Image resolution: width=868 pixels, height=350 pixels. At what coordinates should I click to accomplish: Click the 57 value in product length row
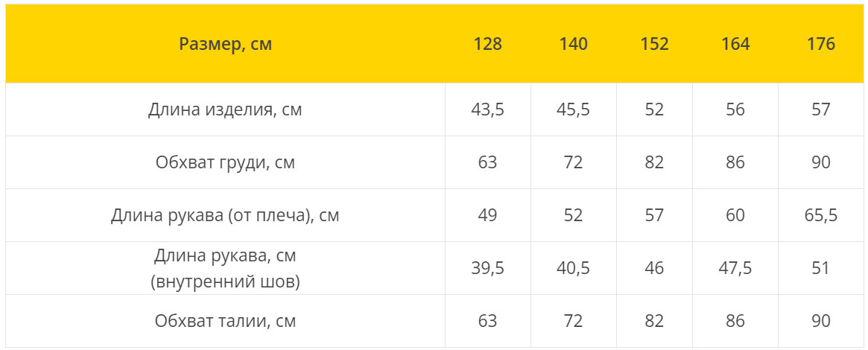click(821, 109)
